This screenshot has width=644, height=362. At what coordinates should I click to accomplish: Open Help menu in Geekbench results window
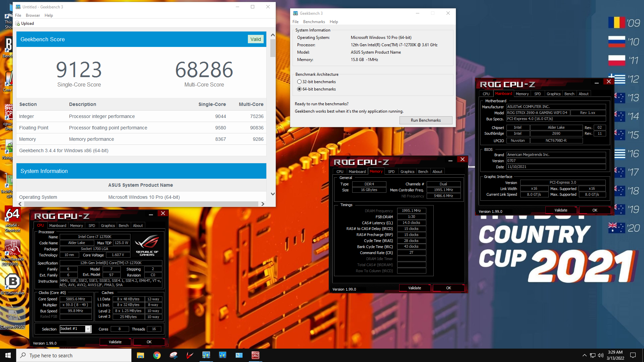[49, 15]
